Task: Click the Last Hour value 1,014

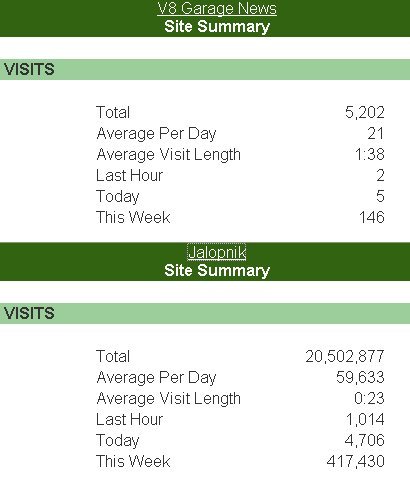Action: click(x=365, y=419)
